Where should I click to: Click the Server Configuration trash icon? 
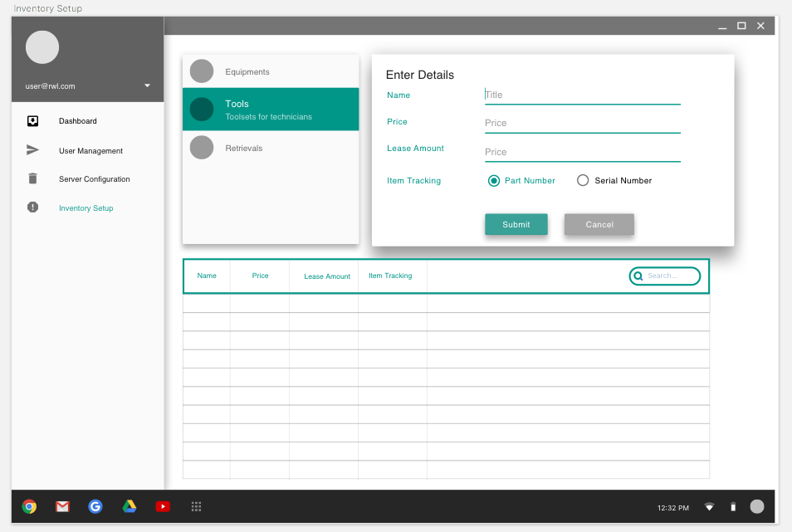(x=32, y=178)
